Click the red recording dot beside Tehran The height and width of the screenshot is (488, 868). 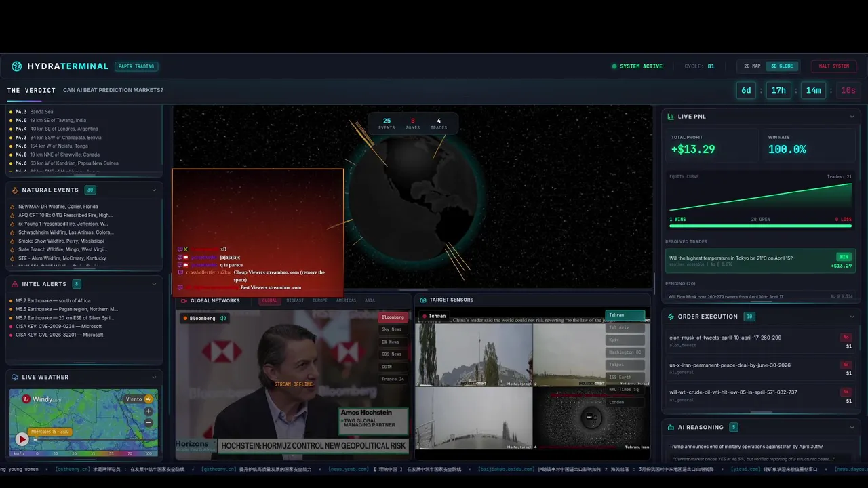(x=425, y=316)
